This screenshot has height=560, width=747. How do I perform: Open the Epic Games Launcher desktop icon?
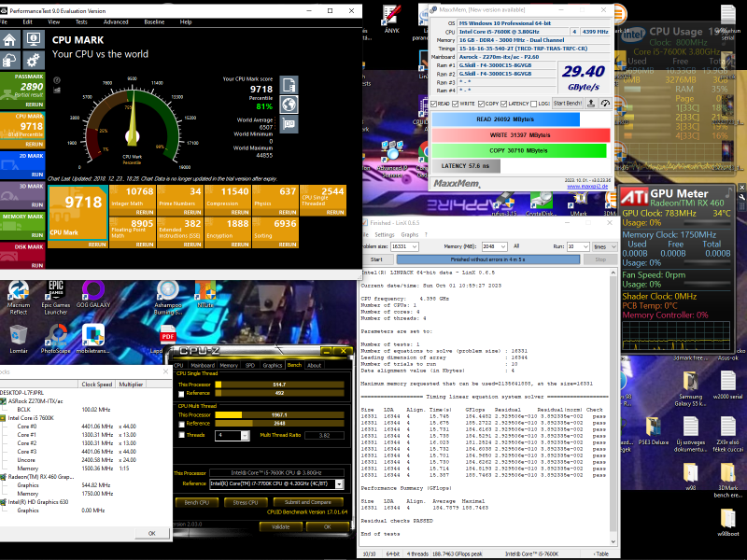56,298
